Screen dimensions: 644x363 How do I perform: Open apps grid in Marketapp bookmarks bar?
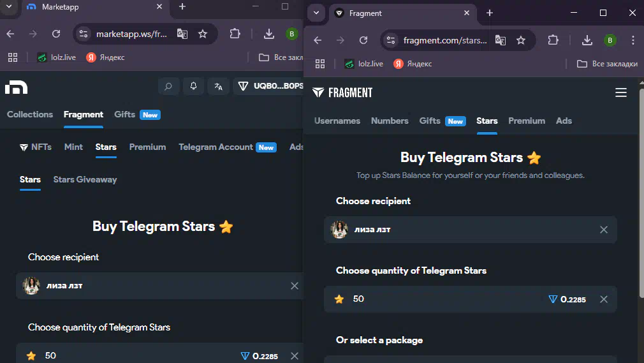coord(13,57)
